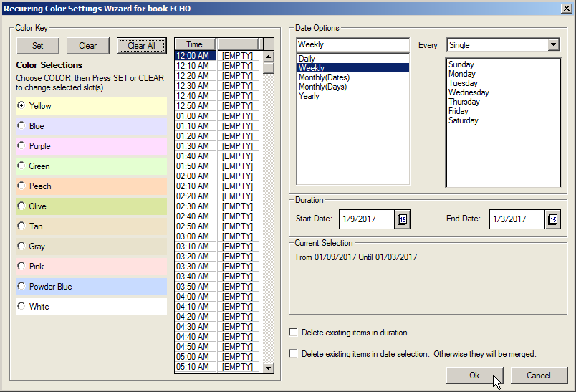Click the Cancel button

tap(539, 376)
